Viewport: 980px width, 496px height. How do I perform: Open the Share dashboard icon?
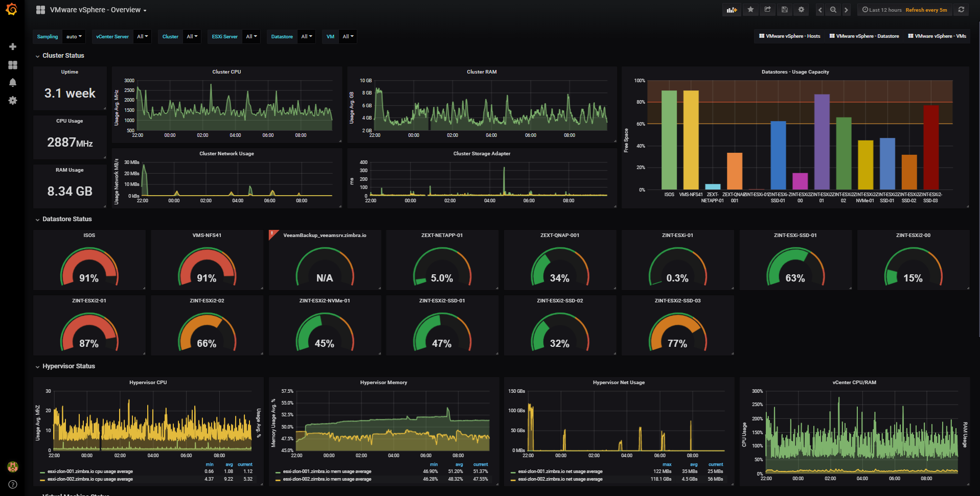767,9
